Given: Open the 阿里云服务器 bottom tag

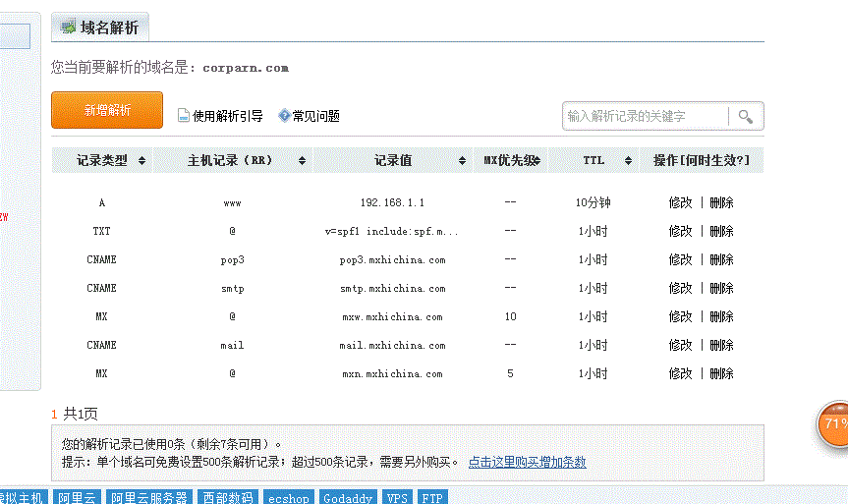Looking at the screenshot, I should [x=149, y=497].
